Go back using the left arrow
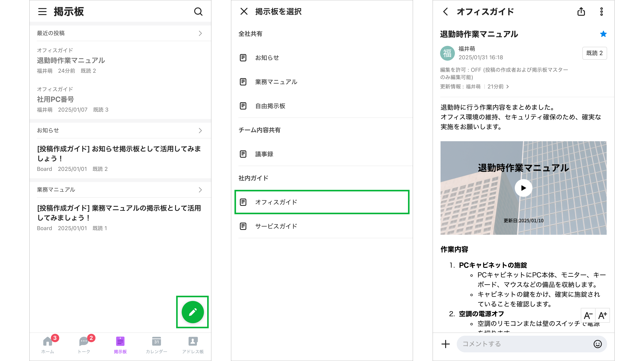Screen dimensions: 644x361 tap(445, 12)
